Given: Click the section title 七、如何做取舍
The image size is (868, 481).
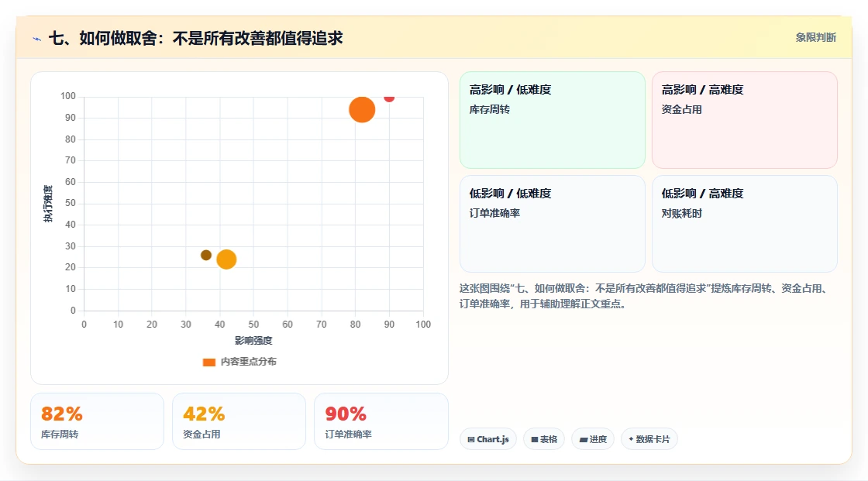Looking at the screenshot, I should click(196, 38).
